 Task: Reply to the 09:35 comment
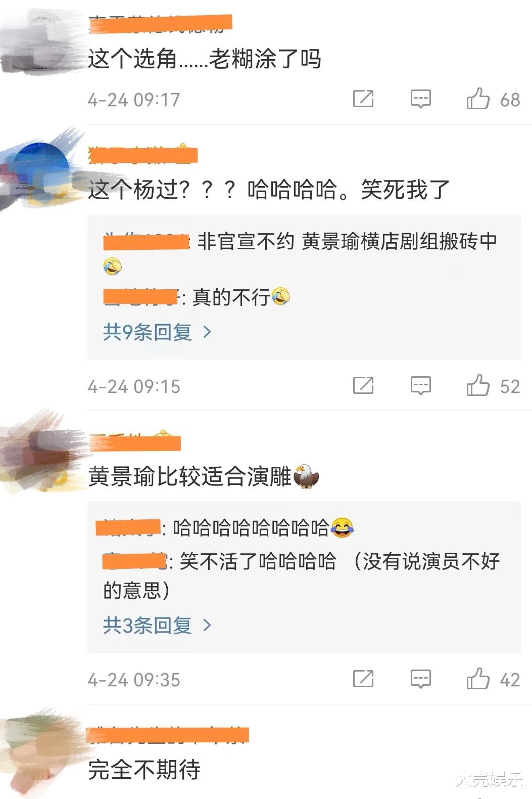(x=420, y=679)
